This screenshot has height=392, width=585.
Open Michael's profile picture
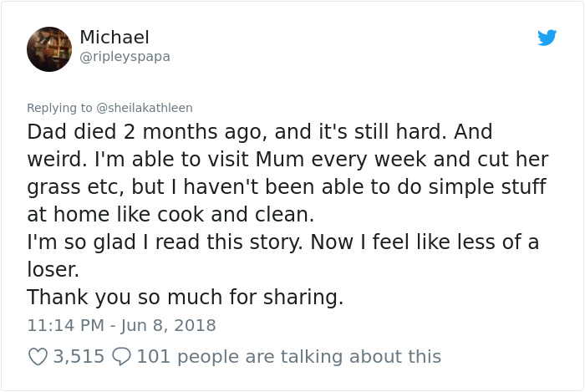coord(49,49)
